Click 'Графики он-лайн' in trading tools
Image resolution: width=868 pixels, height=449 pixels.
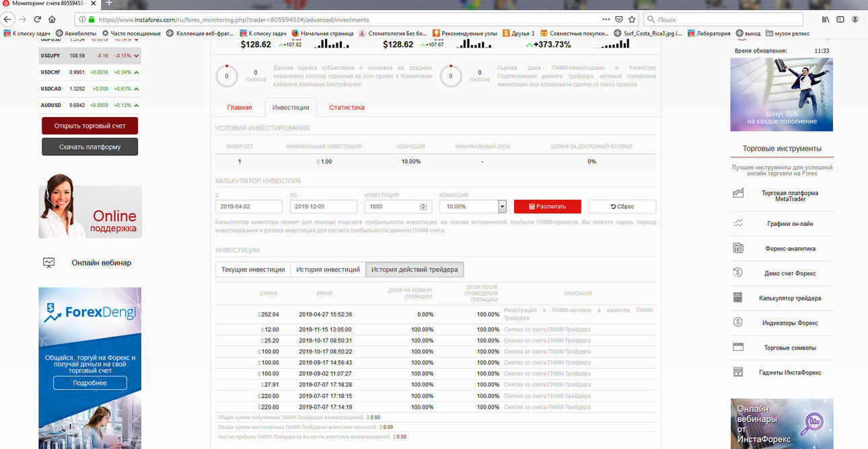pyautogui.click(x=791, y=223)
